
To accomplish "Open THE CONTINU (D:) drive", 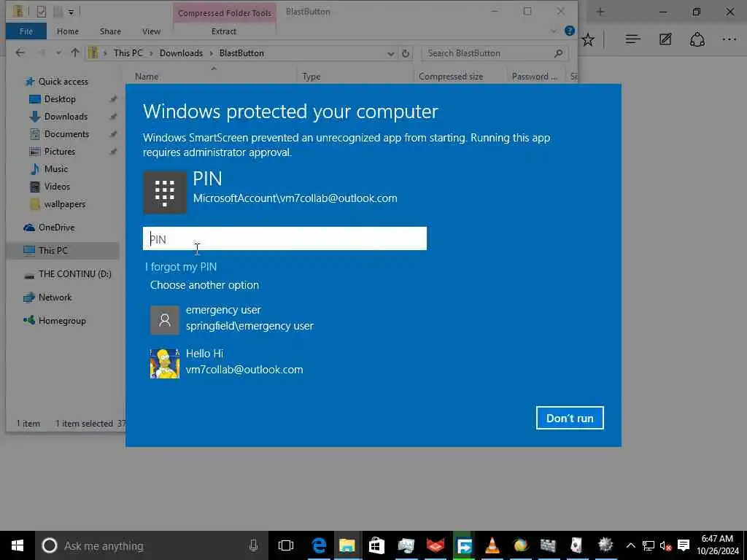I will [75, 274].
